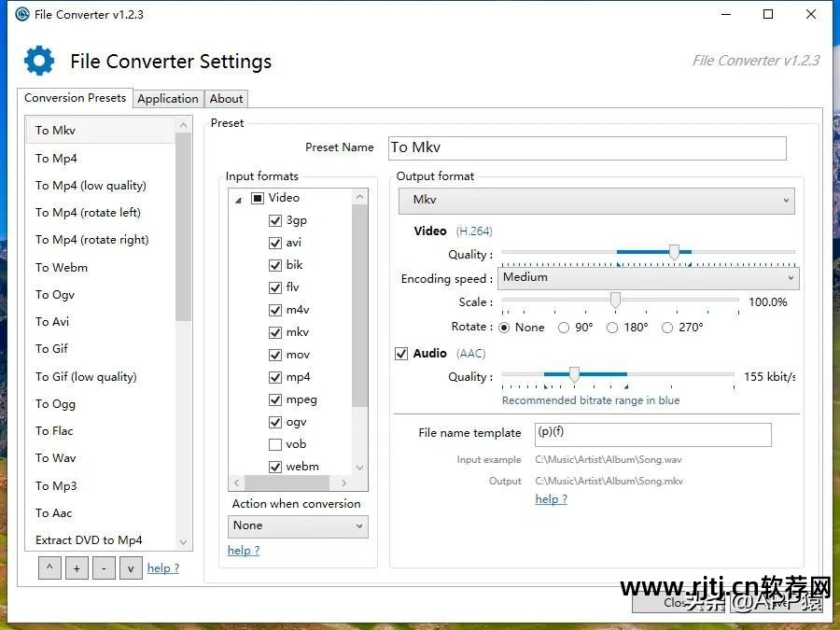This screenshot has width=840, height=630.
Task: Select the To Mp4 (low quality) preset
Action: (x=101, y=186)
